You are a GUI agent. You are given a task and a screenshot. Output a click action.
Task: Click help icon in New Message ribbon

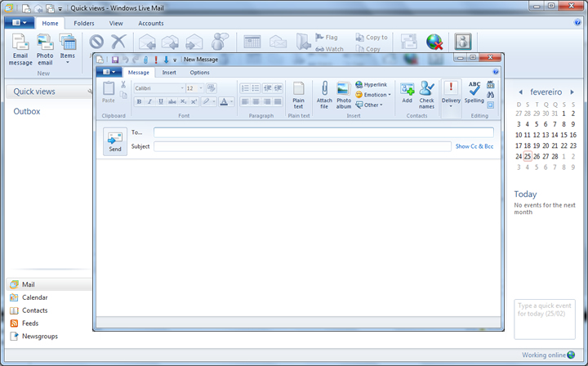point(496,72)
